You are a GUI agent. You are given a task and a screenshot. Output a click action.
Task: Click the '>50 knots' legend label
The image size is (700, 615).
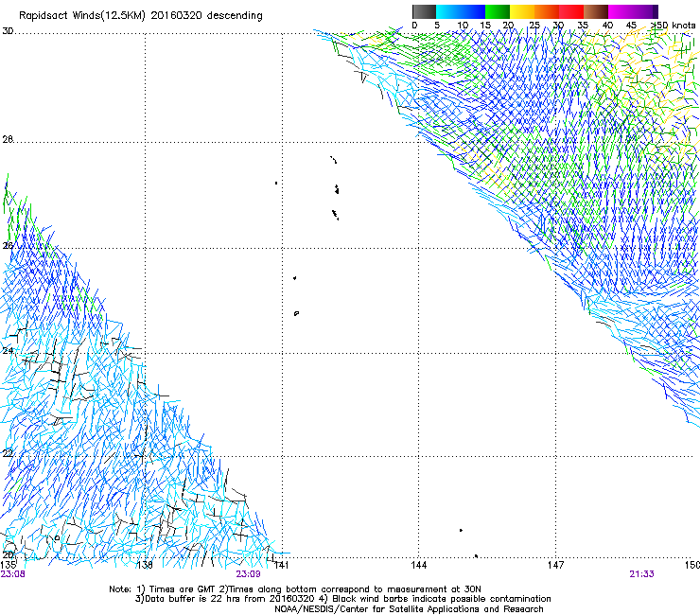(674, 26)
